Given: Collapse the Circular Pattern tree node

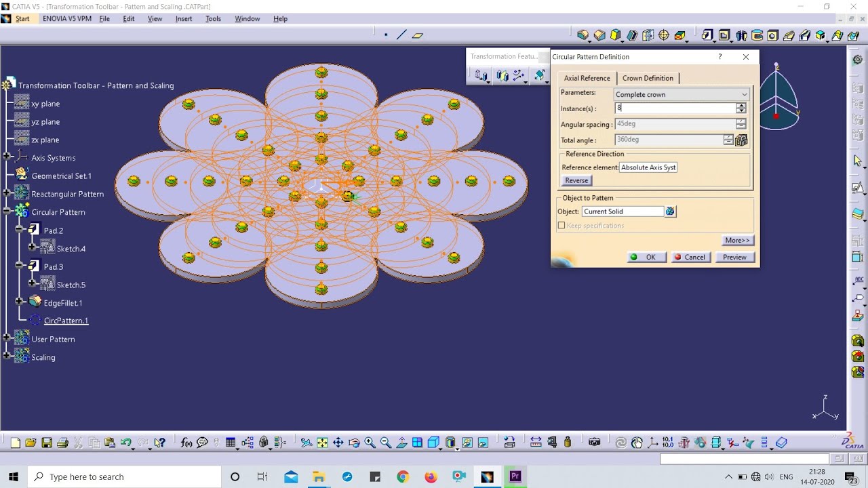Looking at the screenshot, I should coord(7,211).
